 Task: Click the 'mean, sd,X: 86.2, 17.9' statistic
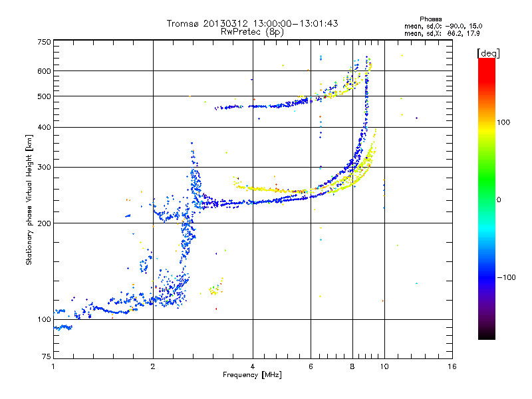pyautogui.click(x=442, y=33)
